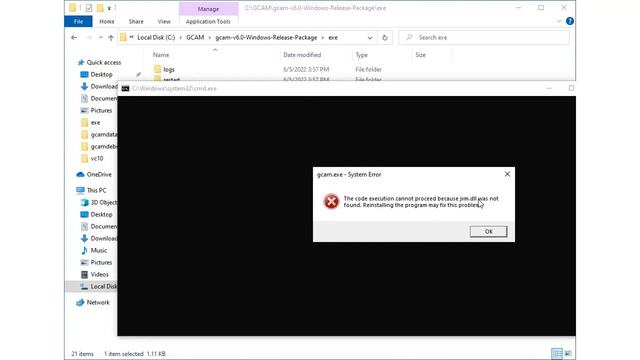The width and height of the screenshot is (640, 360).
Task: Select the Manage contextual tab
Action: 208,9
